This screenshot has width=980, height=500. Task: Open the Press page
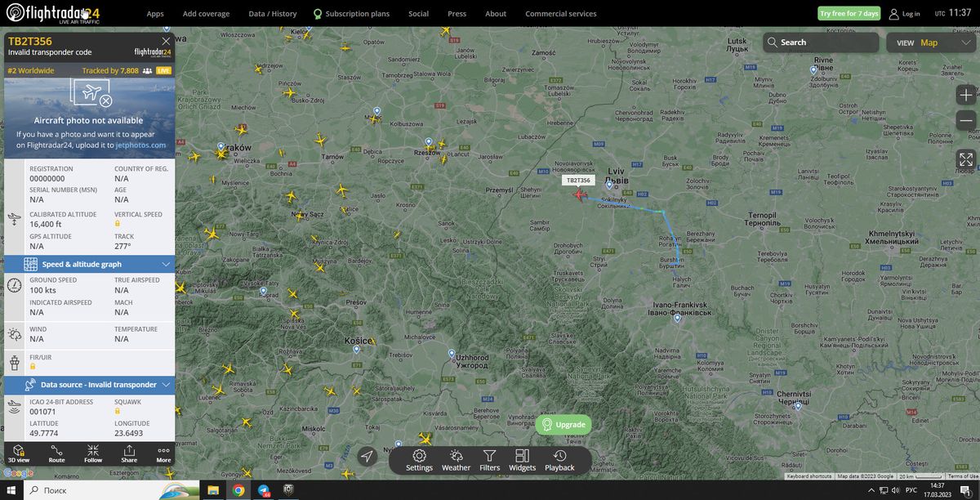pos(457,14)
